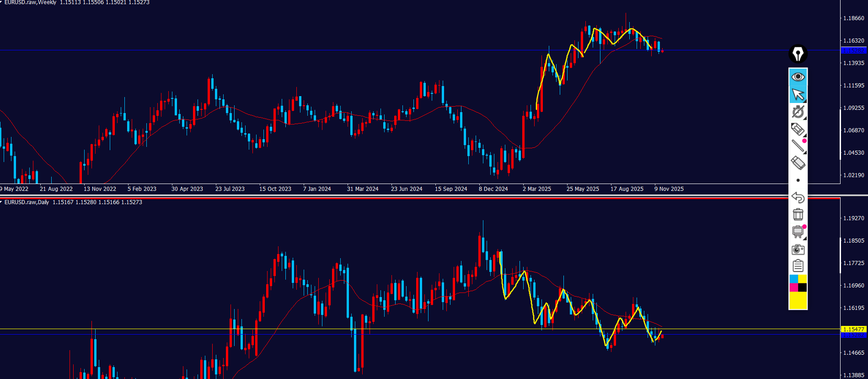Select the yellow 1.15477 price level label
Image resolution: width=868 pixels, height=379 pixels.
pyautogui.click(x=853, y=329)
